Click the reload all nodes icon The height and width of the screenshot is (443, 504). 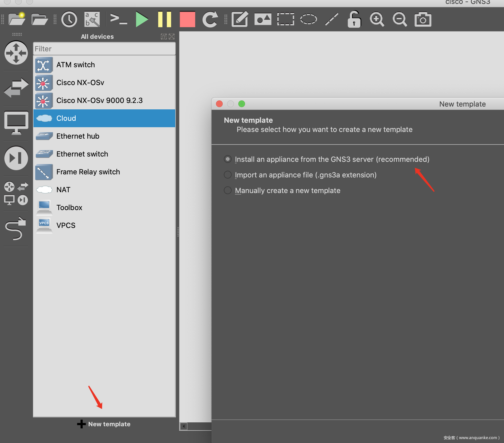pyautogui.click(x=210, y=20)
